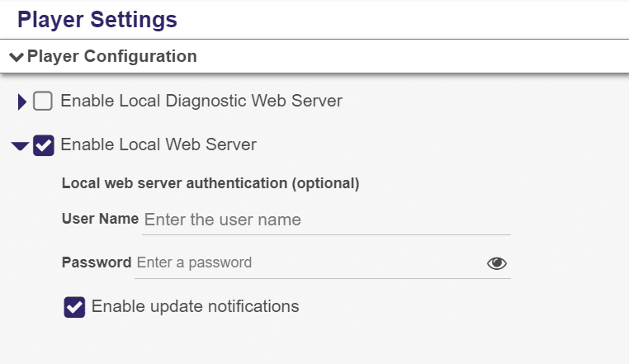Click the 'Enter the user name' placeholder
This screenshot has height=364, width=629.
pyautogui.click(x=223, y=220)
